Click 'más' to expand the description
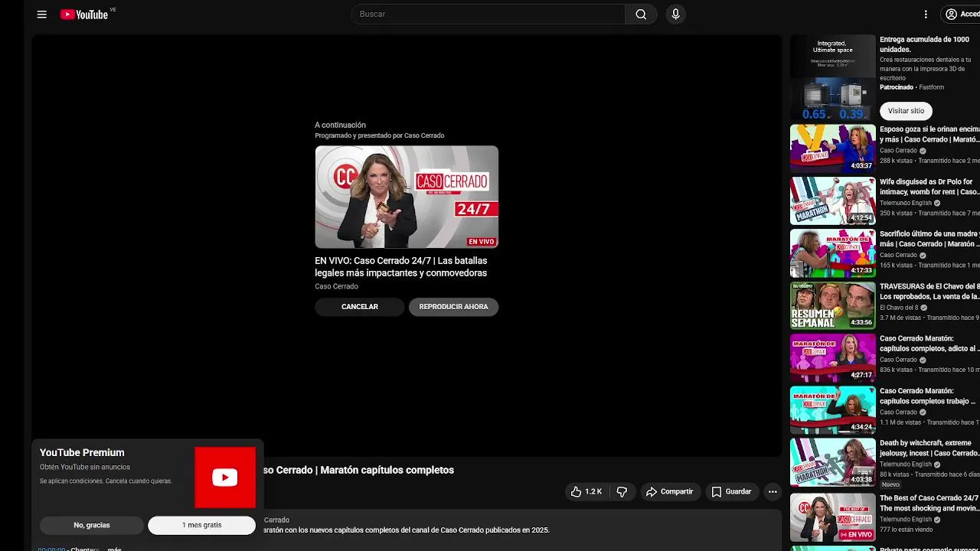 pos(115,549)
